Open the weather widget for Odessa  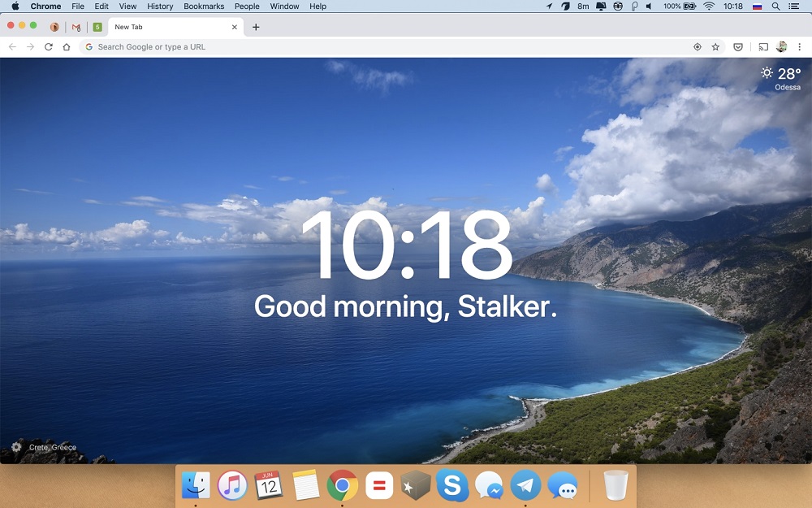[x=780, y=77]
